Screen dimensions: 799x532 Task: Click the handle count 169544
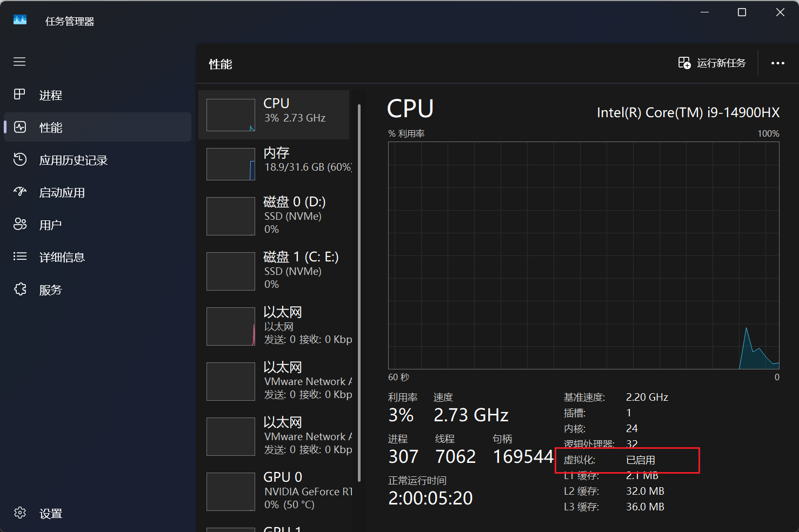[x=523, y=456]
